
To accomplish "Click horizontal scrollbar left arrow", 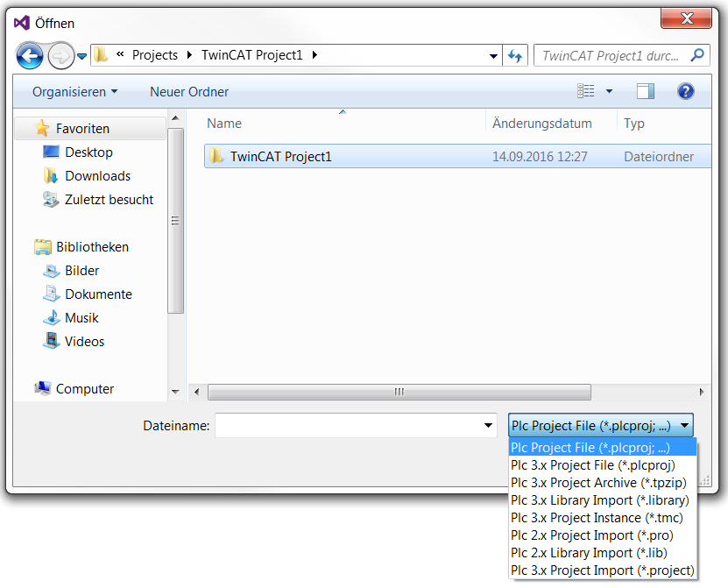I will [197, 392].
